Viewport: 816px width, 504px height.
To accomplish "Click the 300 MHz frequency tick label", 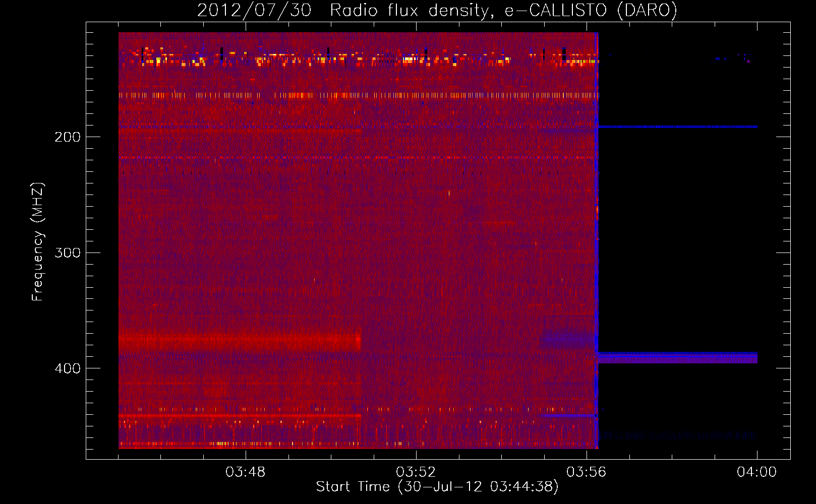I will 68,253.
